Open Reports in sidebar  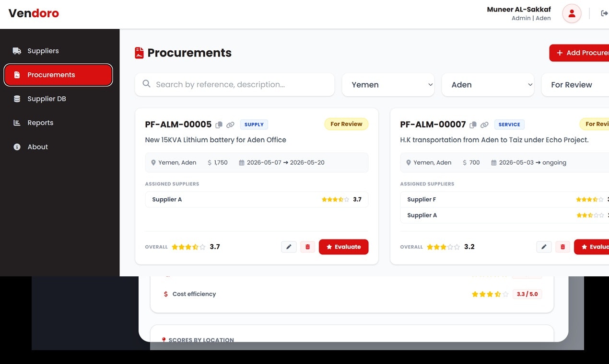pos(59,123)
